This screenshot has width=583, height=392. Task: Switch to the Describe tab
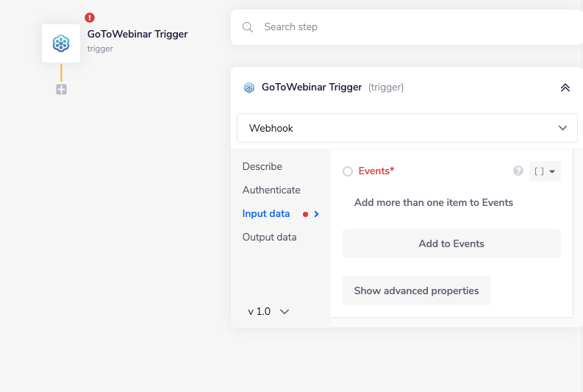(x=262, y=167)
